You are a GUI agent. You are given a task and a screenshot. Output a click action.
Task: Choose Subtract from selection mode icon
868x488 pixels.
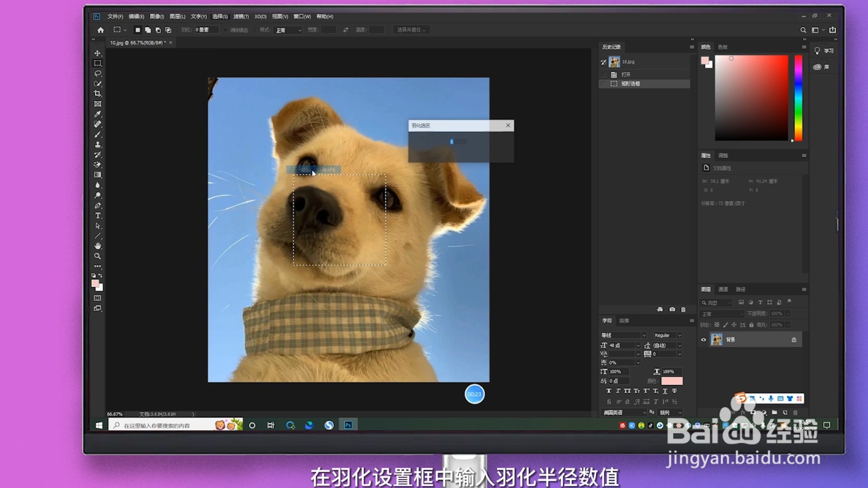pos(158,30)
